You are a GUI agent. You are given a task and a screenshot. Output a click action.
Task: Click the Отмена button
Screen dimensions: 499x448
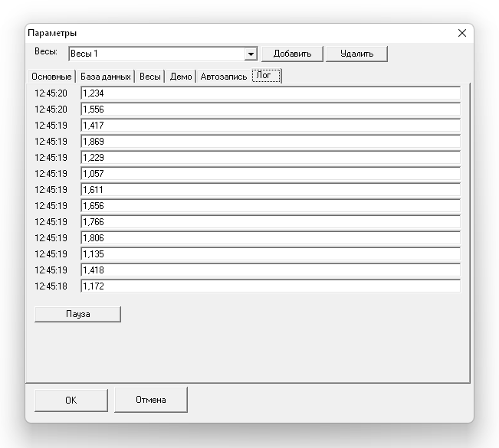(151, 400)
